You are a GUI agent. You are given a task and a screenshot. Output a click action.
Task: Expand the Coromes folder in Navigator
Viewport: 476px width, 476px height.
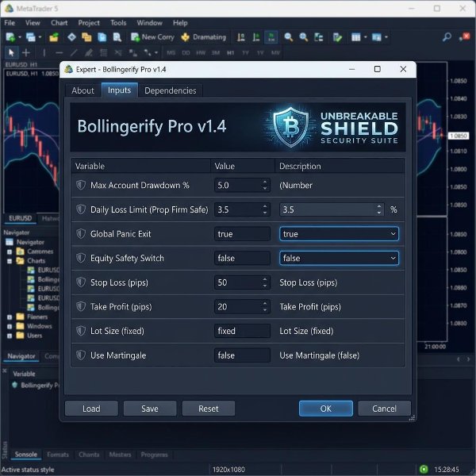tap(10, 251)
